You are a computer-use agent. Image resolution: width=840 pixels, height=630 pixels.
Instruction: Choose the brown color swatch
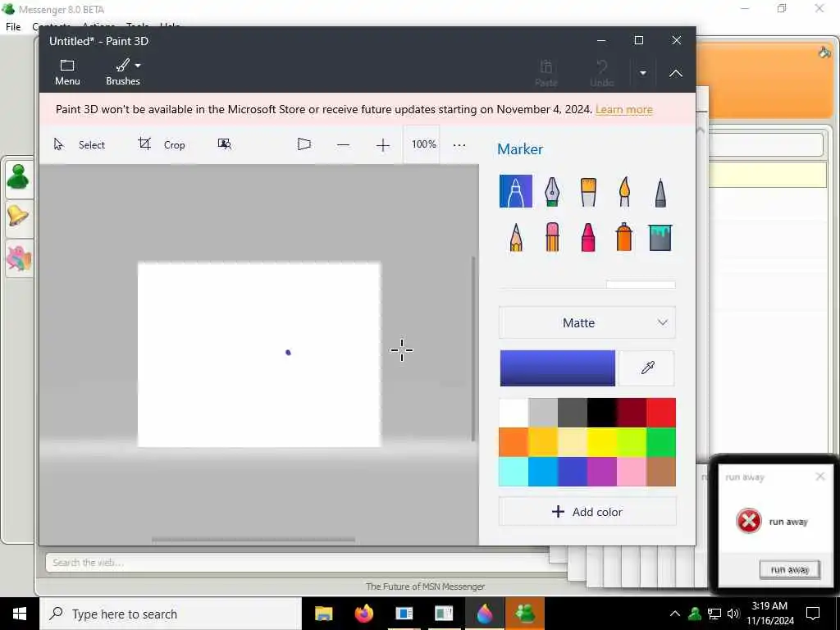660,472
